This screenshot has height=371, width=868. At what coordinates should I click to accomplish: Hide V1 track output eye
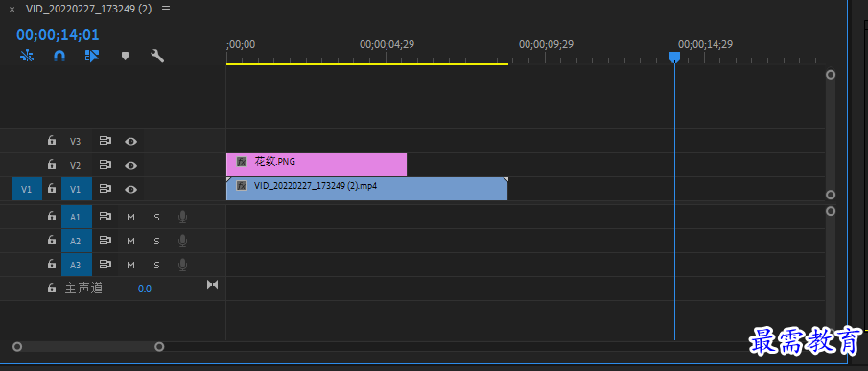click(x=130, y=189)
